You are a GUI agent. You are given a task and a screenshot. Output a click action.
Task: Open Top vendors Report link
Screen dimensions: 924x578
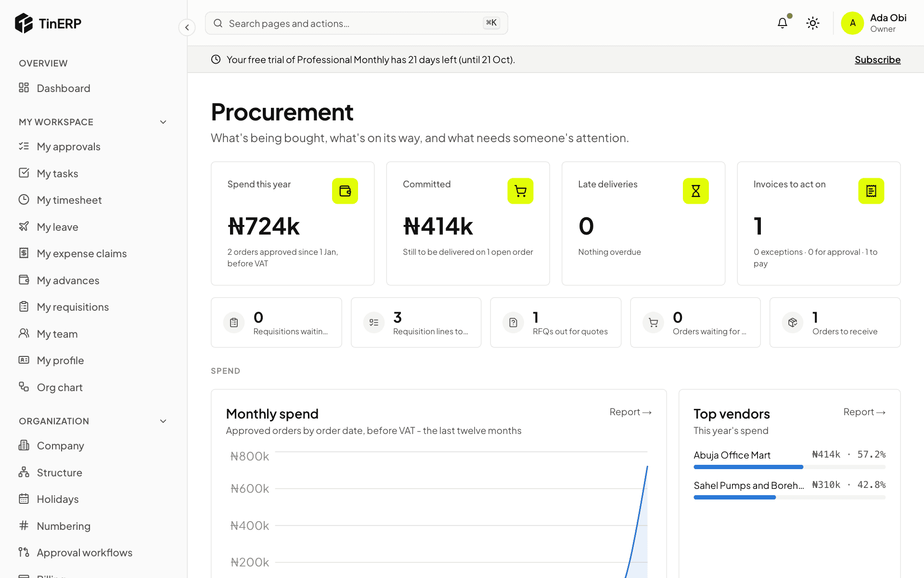tap(864, 412)
